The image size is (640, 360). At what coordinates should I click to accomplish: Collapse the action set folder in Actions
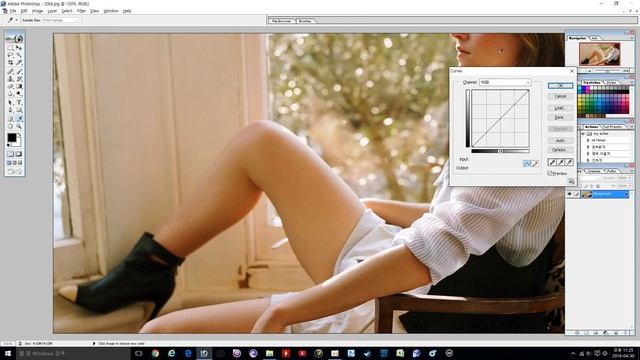coord(583,134)
